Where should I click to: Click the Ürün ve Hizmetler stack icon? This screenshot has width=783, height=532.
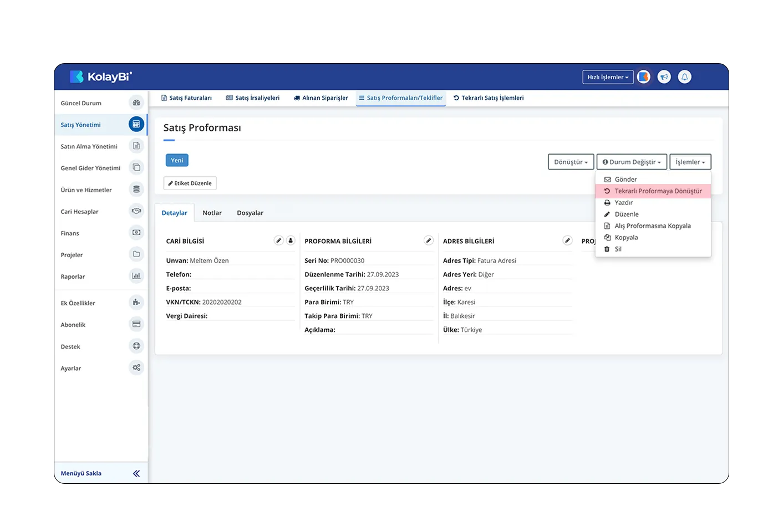pos(136,189)
